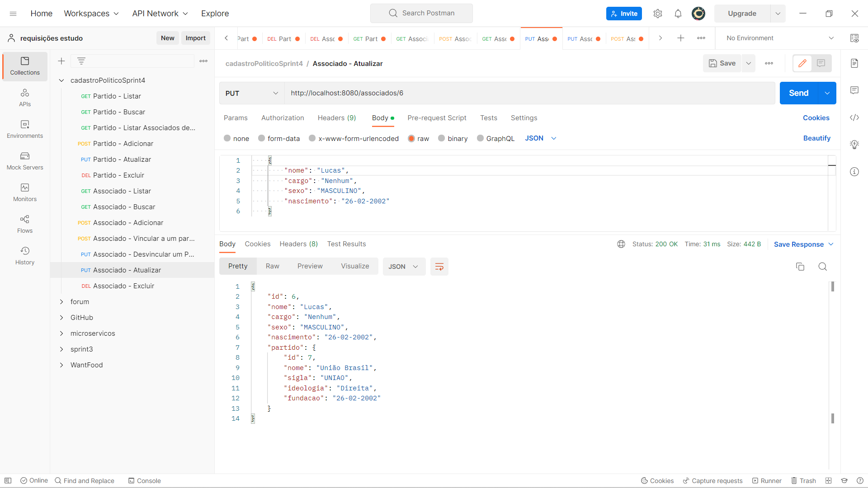
Task: Select form-data as the body type
Action: pyautogui.click(x=261, y=138)
